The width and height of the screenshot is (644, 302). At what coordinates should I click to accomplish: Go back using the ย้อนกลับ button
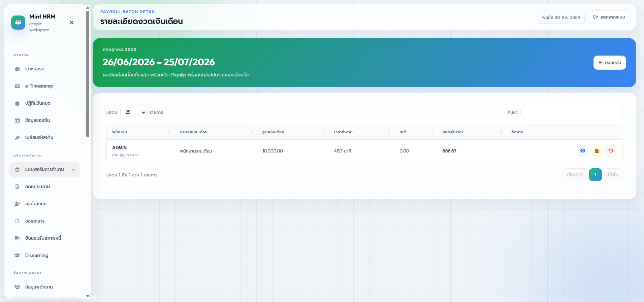tap(610, 63)
